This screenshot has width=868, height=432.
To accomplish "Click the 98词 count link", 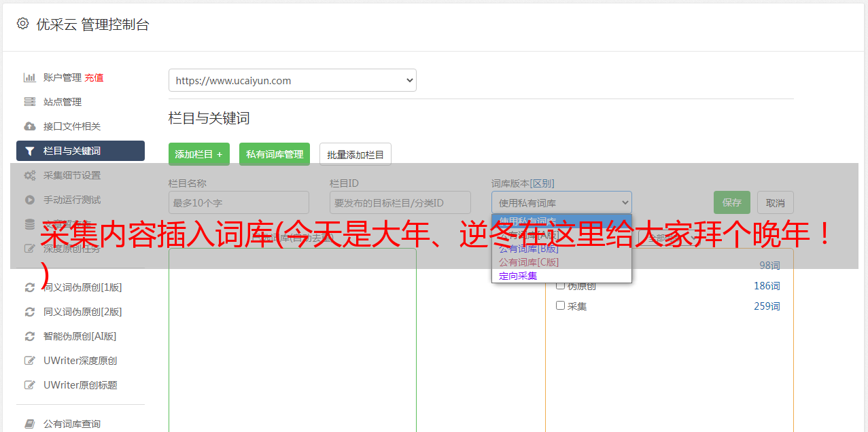I will click(x=769, y=266).
